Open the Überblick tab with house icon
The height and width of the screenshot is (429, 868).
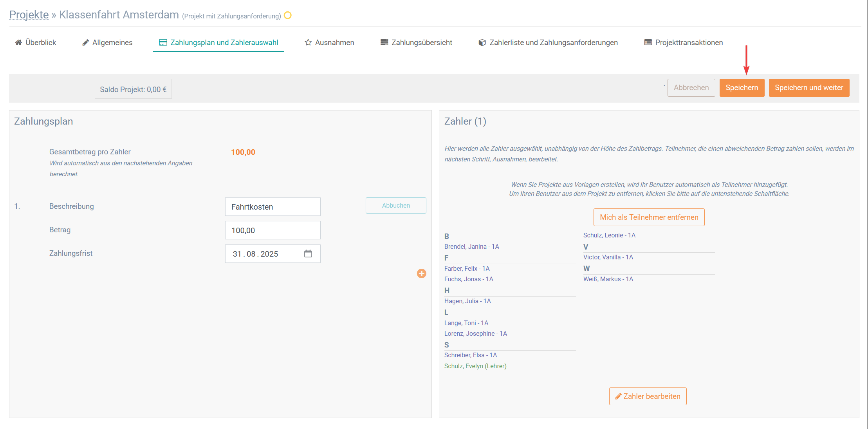point(36,42)
